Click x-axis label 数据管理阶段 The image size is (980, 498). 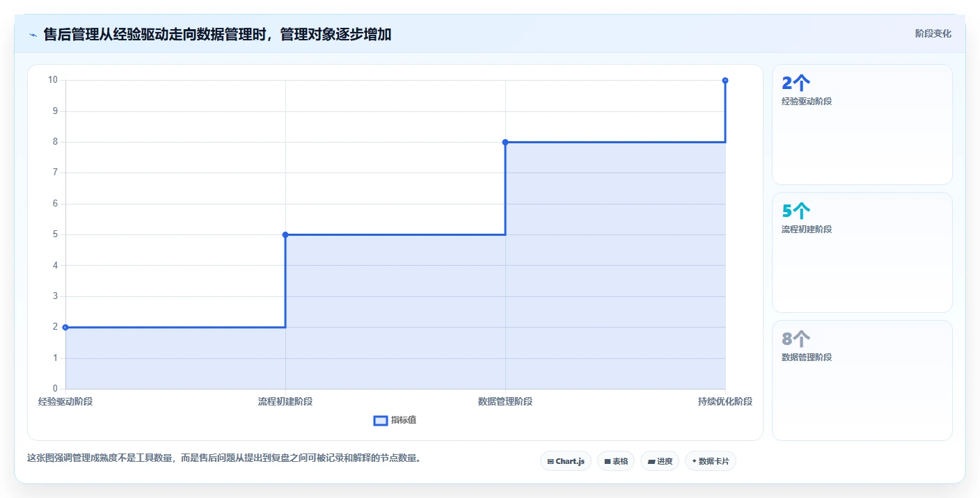click(505, 401)
